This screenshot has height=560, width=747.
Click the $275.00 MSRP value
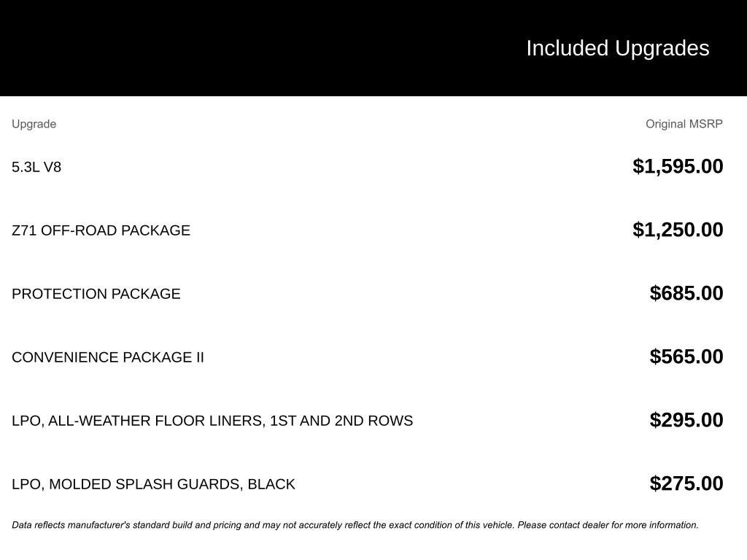(686, 483)
